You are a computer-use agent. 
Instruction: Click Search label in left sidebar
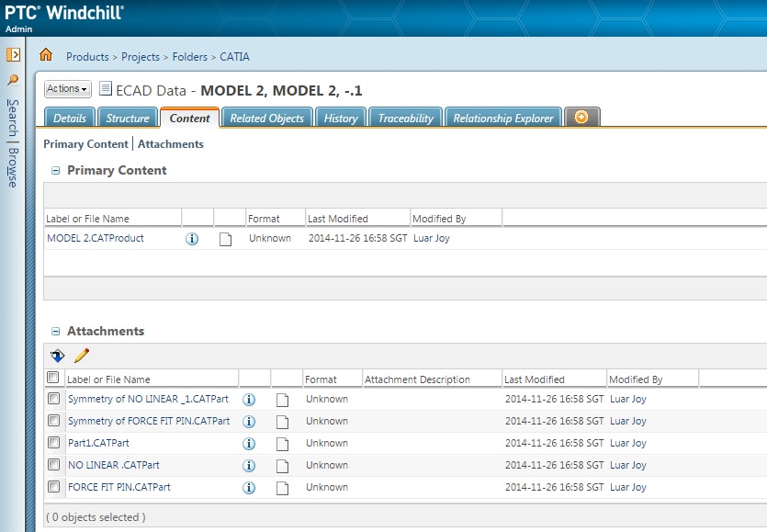pos(13,118)
